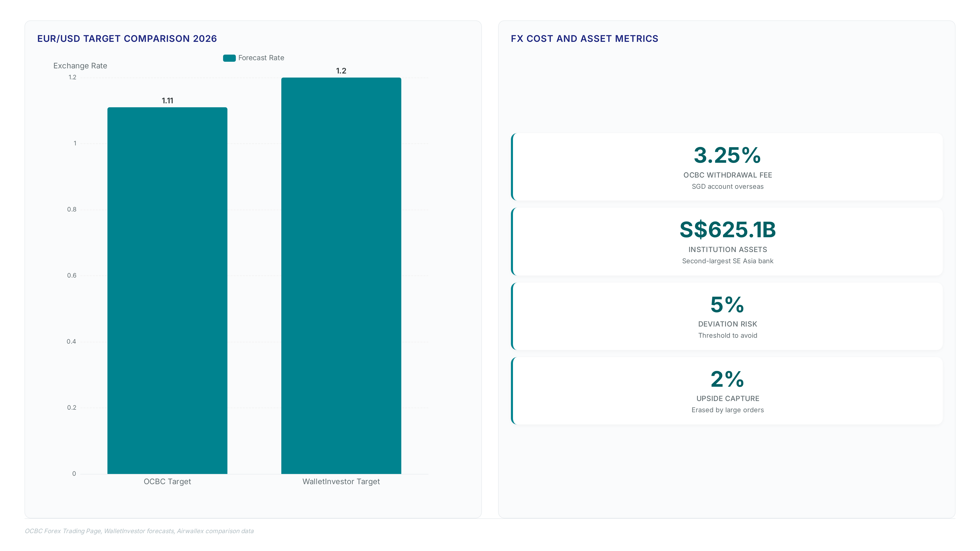
Task: Click the EUR/USD Target Comparison 2026 heading
Action: [x=127, y=39]
